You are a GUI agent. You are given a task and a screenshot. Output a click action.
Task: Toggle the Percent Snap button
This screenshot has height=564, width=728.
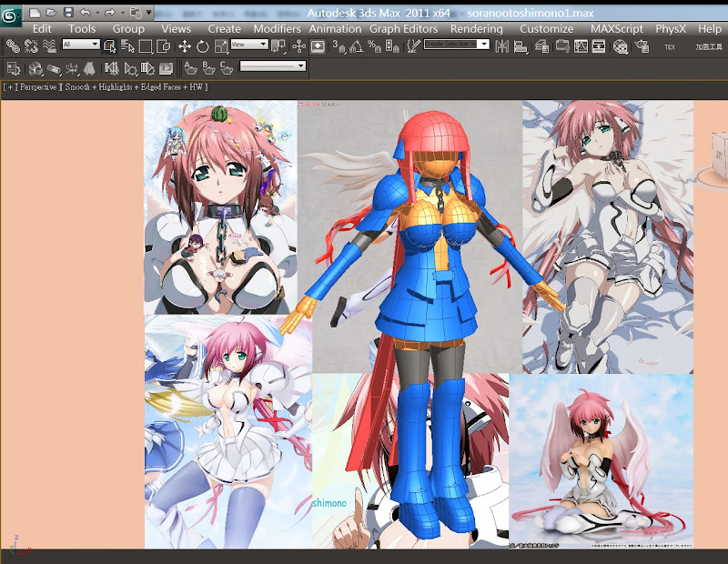(x=374, y=46)
